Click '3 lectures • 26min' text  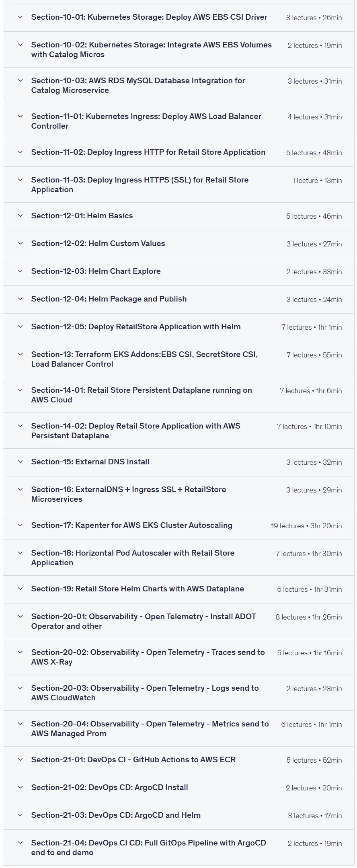click(x=314, y=18)
